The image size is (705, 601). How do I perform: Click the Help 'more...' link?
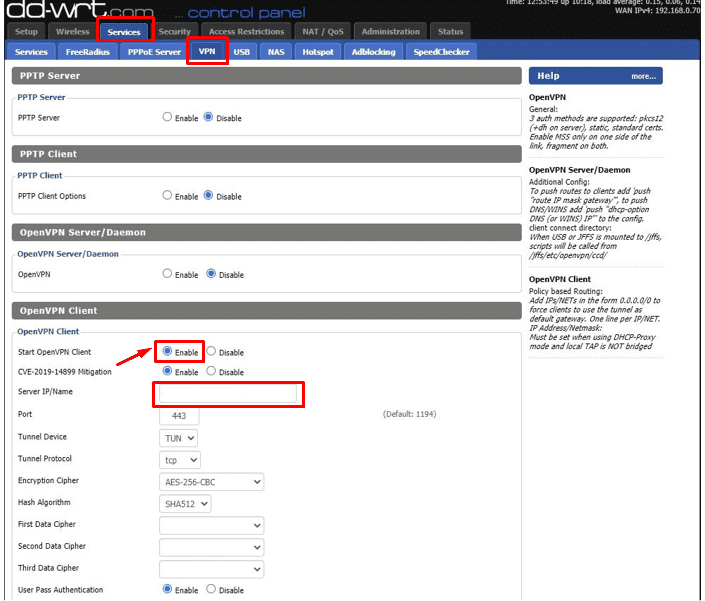point(643,76)
